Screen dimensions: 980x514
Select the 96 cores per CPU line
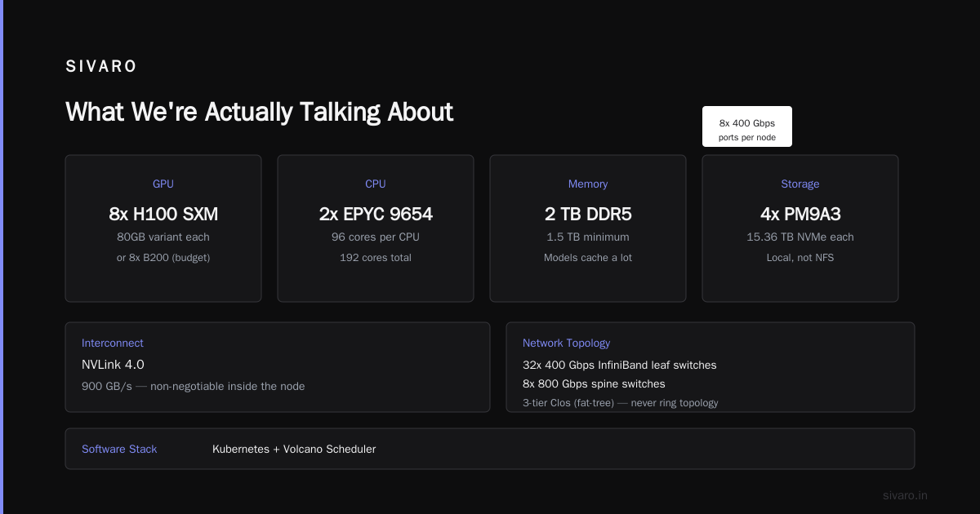pos(376,237)
